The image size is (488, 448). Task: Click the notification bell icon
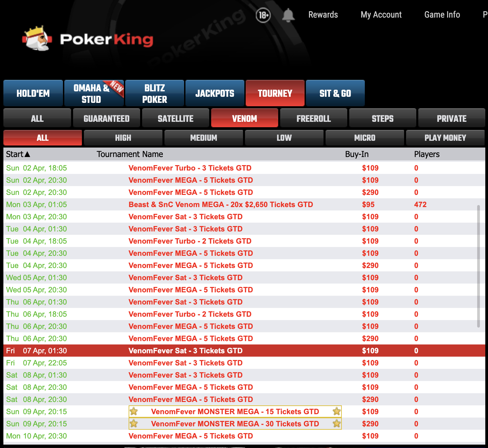pyautogui.click(x=288, y=15)
